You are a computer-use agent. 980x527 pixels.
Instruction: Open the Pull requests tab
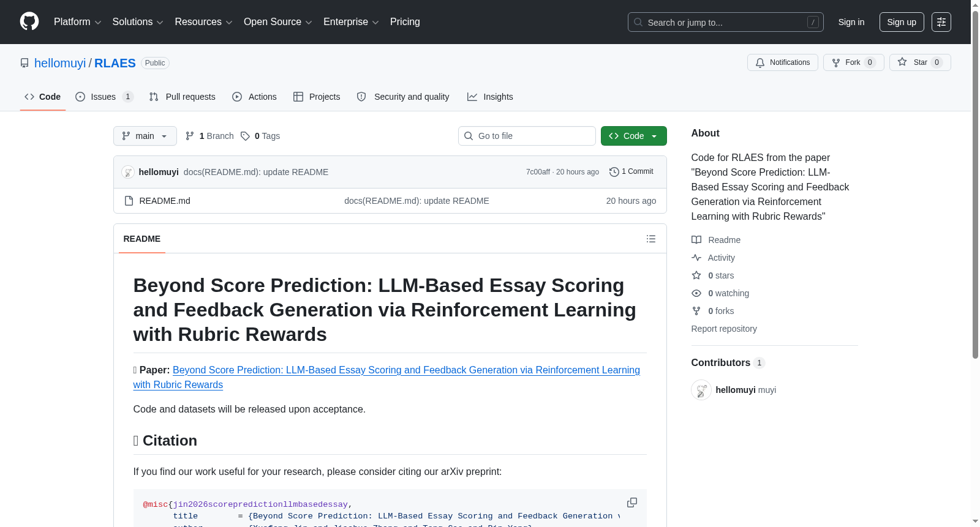(x=183, y=97)
